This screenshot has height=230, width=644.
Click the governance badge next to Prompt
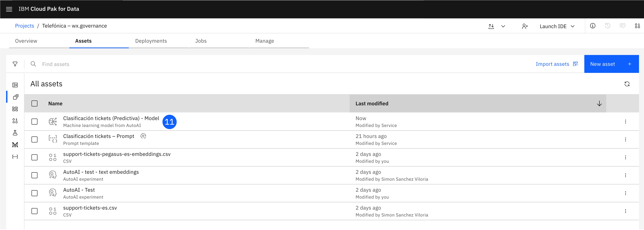point(143,136)
